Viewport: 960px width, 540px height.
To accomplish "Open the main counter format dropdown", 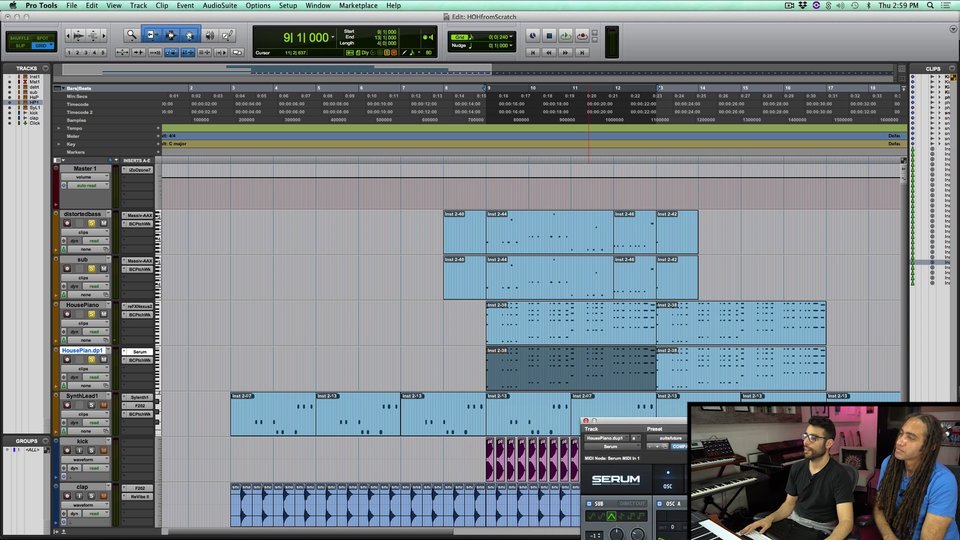I will pos(332,38).
